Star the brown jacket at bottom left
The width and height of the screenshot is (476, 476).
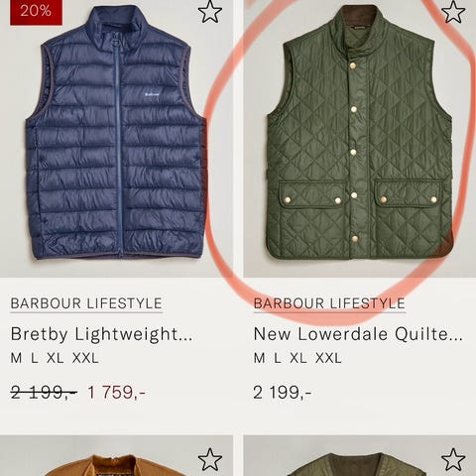pos(210,459)
